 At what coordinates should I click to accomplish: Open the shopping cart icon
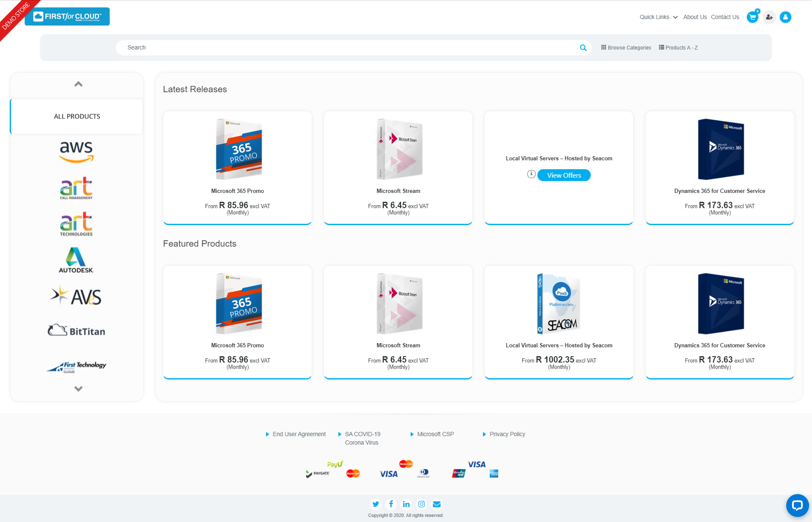pos(752,17)
